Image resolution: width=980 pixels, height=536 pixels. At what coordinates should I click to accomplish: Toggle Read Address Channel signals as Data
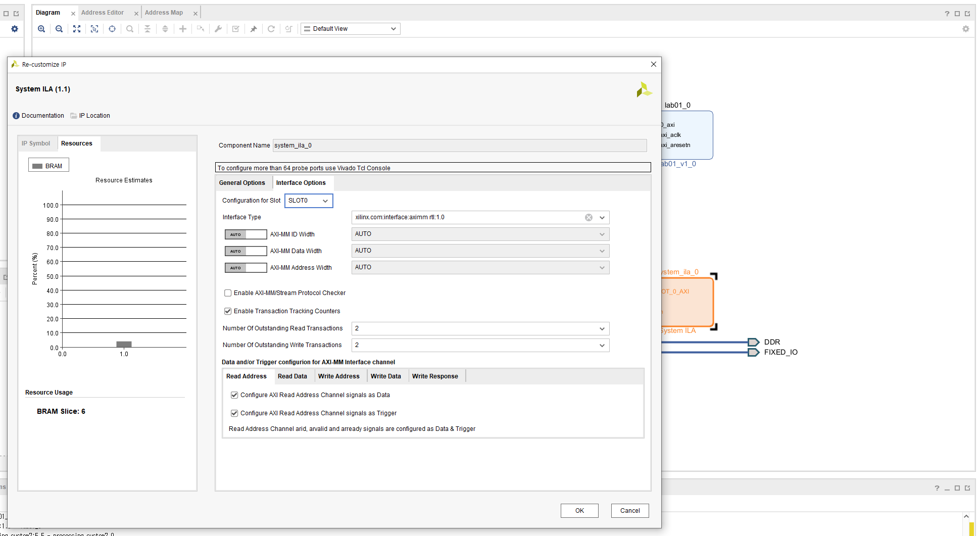tap(234, 395)
